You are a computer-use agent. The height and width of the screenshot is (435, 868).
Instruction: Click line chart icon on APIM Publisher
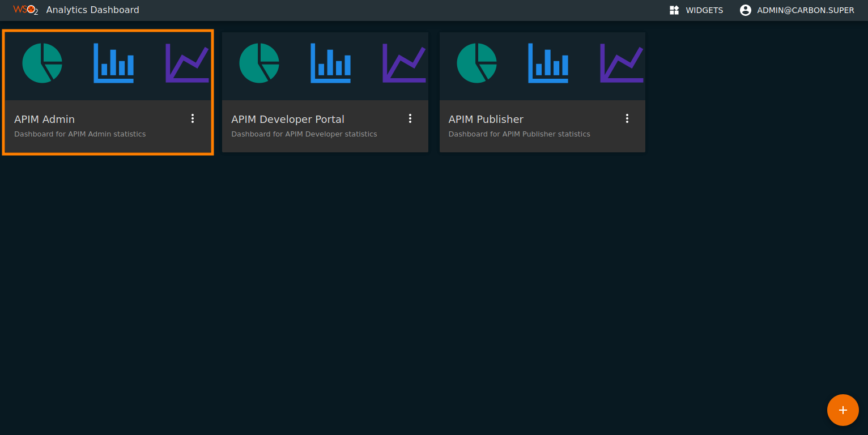pos(622,63)
